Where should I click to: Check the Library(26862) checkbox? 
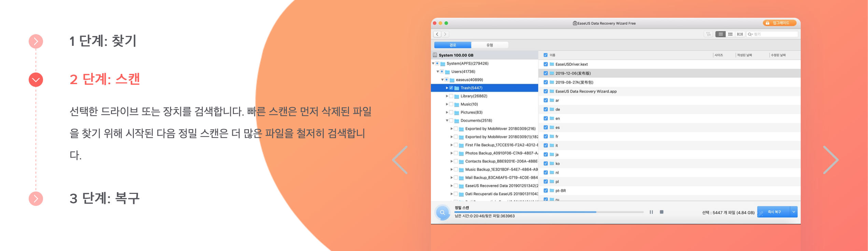pyautogui.click(x=451, y=96)
